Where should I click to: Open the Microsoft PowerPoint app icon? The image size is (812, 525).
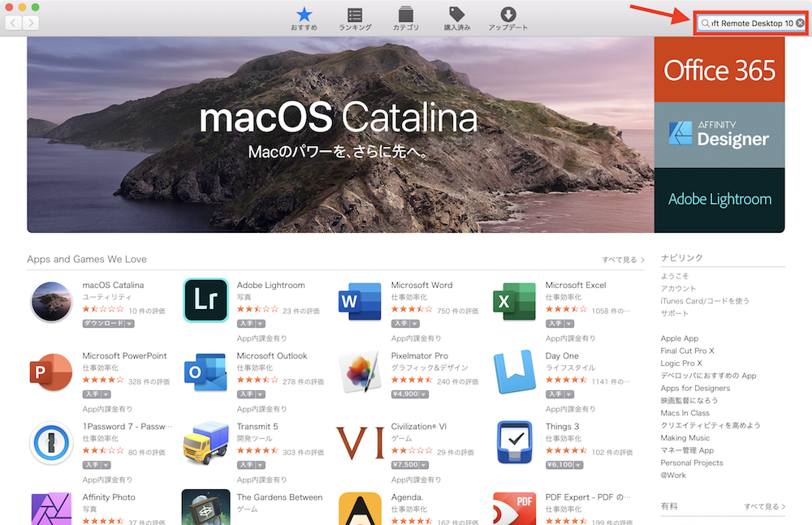point(51,372)
